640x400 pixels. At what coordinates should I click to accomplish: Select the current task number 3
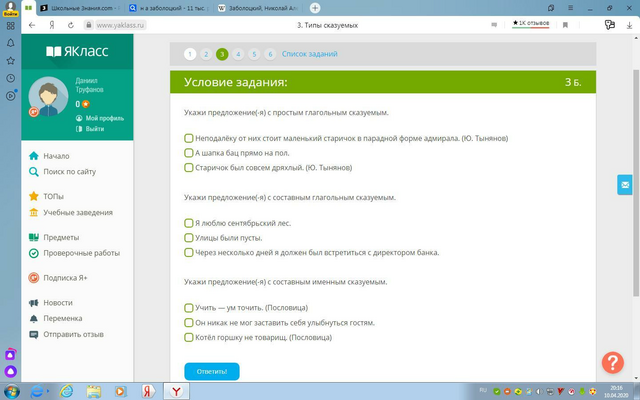[222, 54]
